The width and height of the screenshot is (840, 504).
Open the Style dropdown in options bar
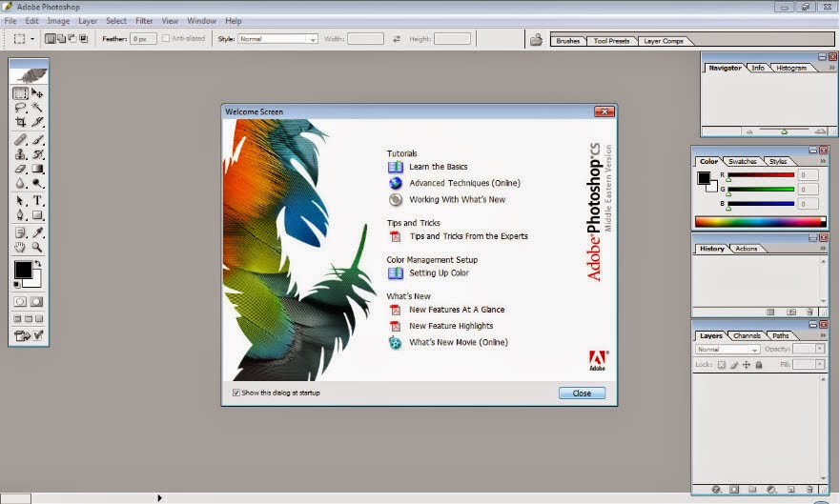(278, 39)
